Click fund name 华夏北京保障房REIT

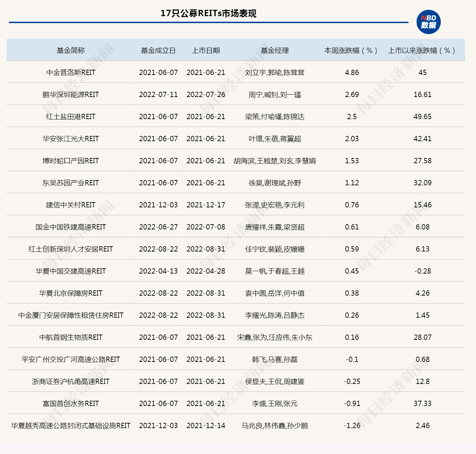(71, 293)
